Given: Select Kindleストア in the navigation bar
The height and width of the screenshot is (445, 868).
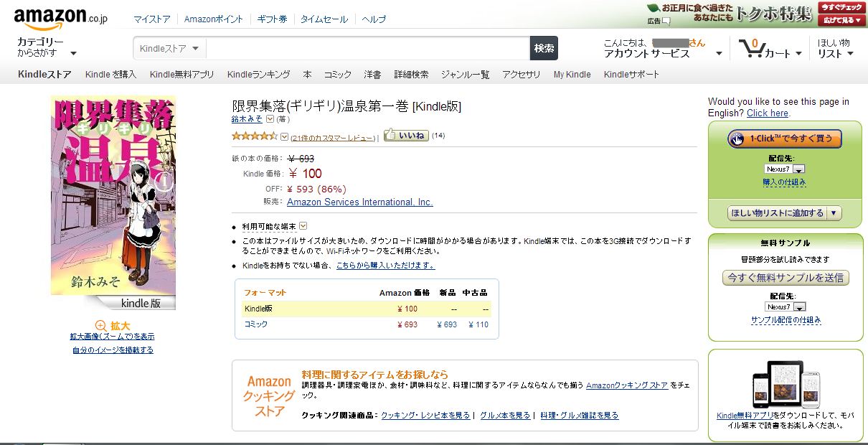Looking at the screenshot, I should 44,74.
